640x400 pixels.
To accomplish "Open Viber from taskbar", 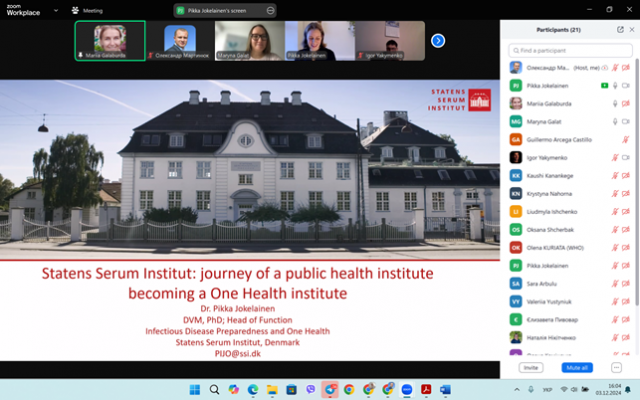I will tap(311, 390).
